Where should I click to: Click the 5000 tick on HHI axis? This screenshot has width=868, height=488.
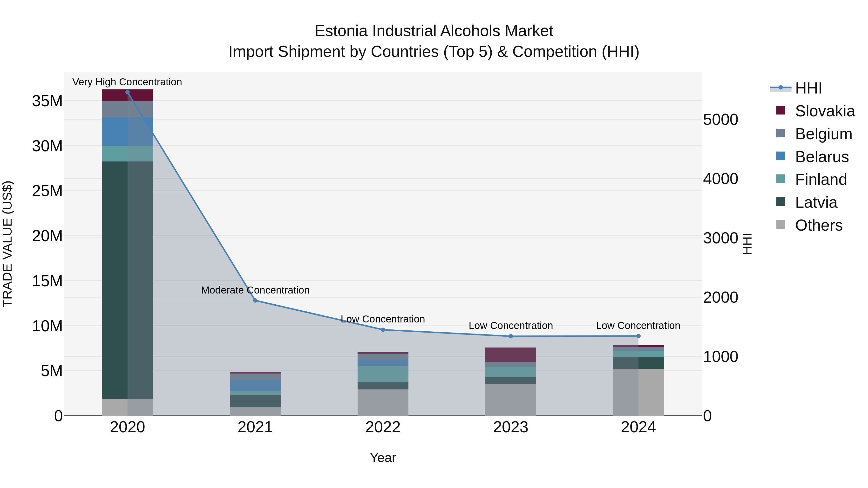[721, 120]
